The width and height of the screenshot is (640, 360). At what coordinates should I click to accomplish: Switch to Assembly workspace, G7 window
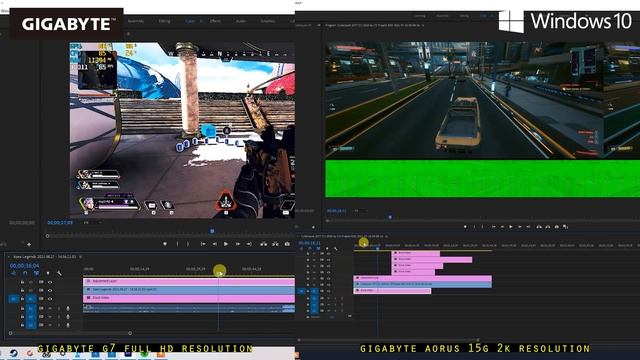click(x=136, y=21)
